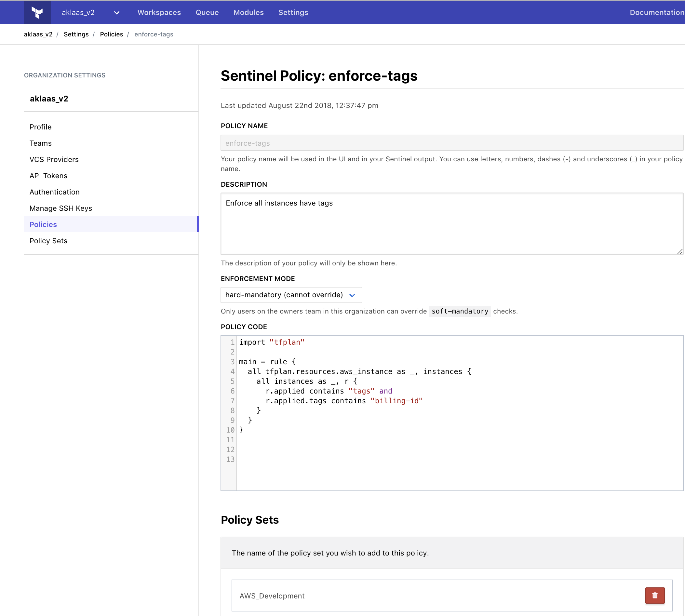Click aklaas_v2 breadcrumb link
The image size is (685, 616).
click(38, 34)
